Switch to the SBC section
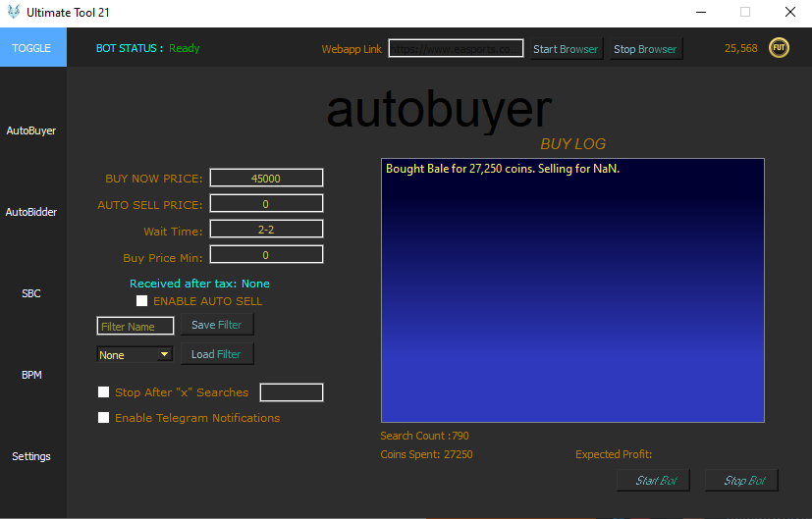Image resolution: width=812 pixels, height=519 pixels. (31, 293)
